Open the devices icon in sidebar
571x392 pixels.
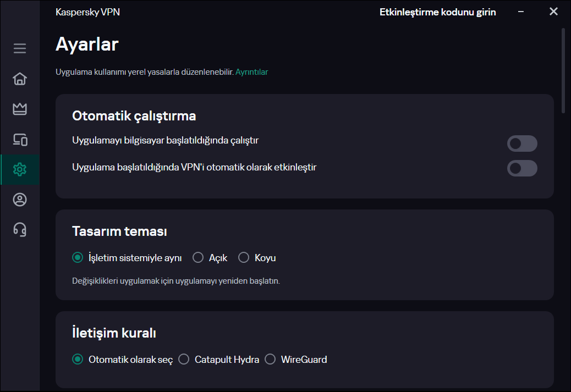pyautogui.click(x=20, y=140)
